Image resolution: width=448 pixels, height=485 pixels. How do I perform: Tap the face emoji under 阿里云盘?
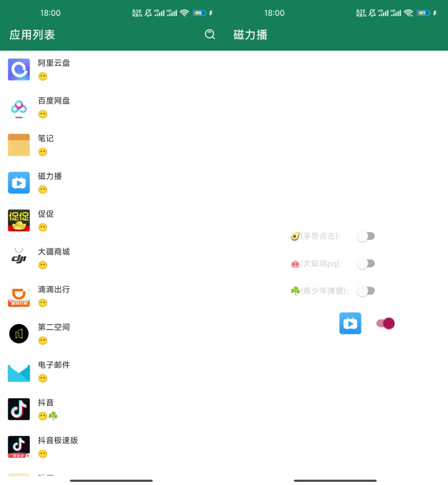(43, 76)
